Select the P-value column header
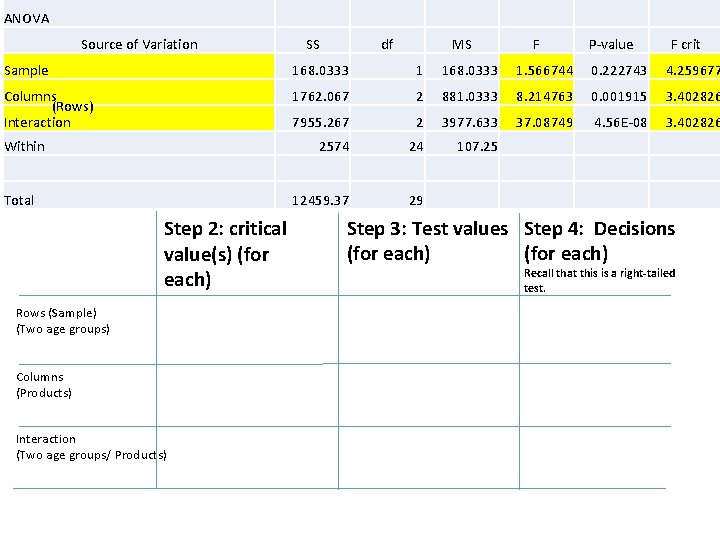The height and width of the screenshot is (540, 720). (x=611, y=45)
